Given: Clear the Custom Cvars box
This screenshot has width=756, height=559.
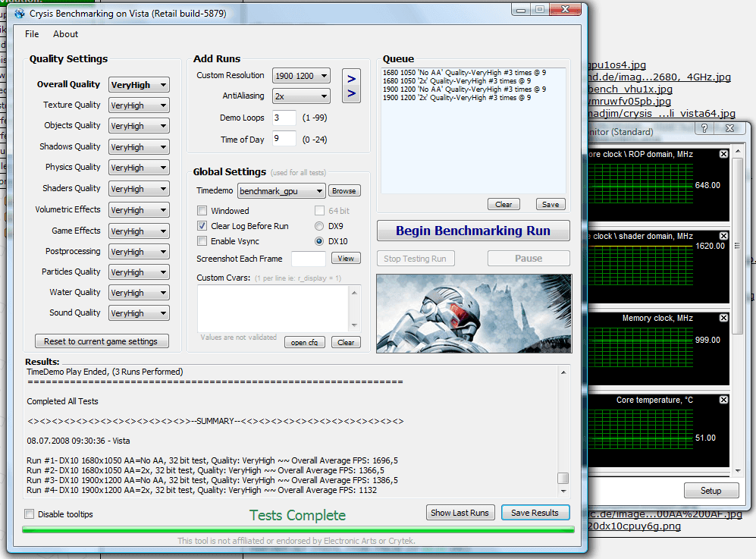Looking at the screenshot, I should coord(346,342).
